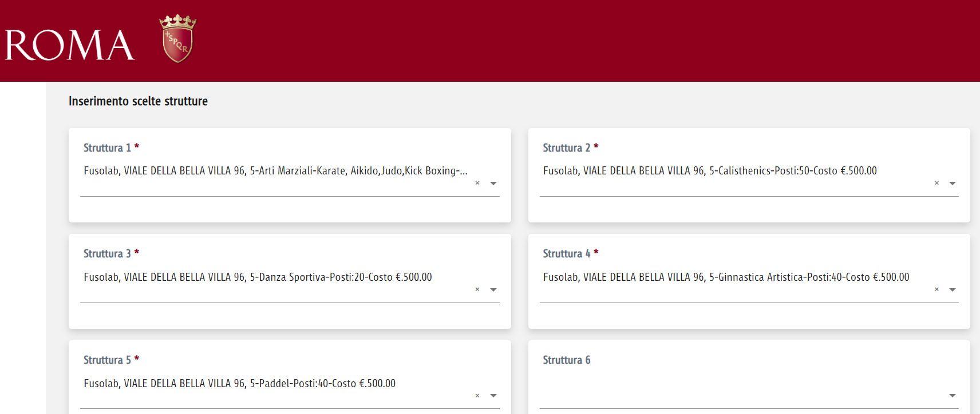Click the Calisthenics selection field
Screen dimensions: 980x414
click(710, 171)
